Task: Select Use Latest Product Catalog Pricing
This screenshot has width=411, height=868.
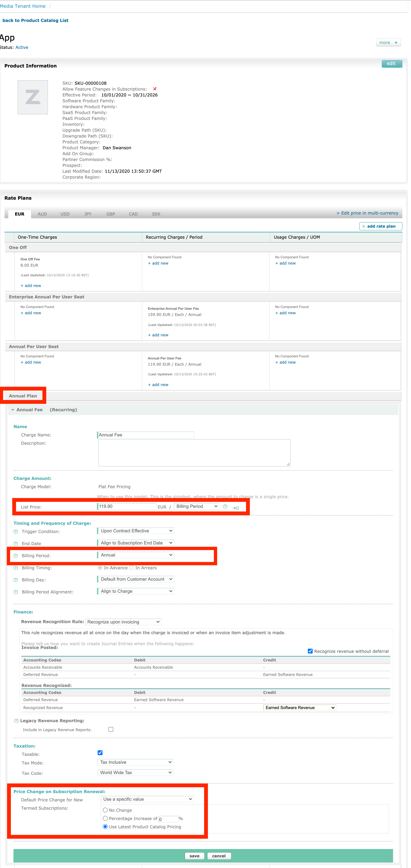Action: [x=105, y=827]
